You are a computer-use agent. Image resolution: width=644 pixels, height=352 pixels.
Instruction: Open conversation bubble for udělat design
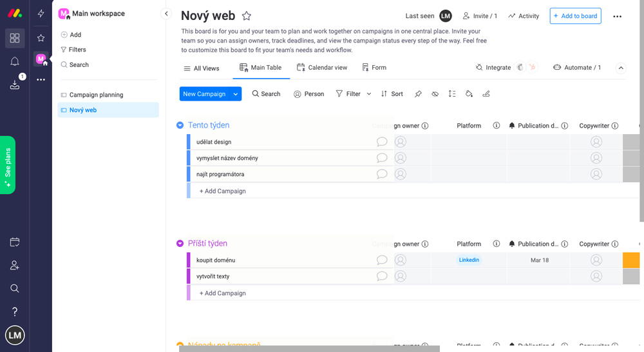pos(382,142)
